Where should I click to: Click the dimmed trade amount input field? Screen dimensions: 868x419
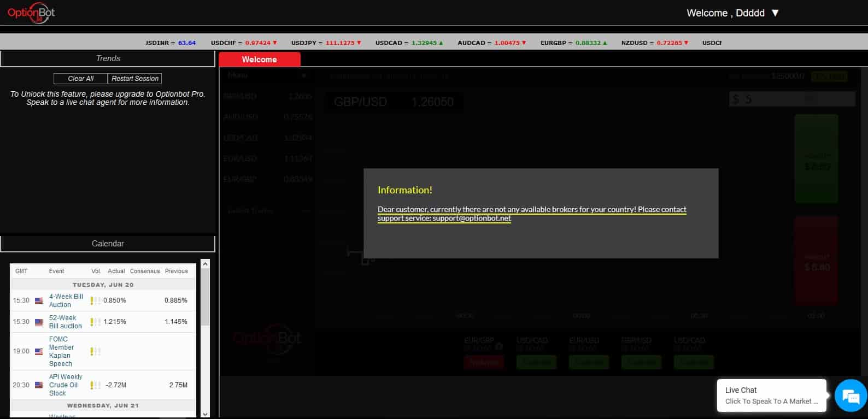pos(792,99)
